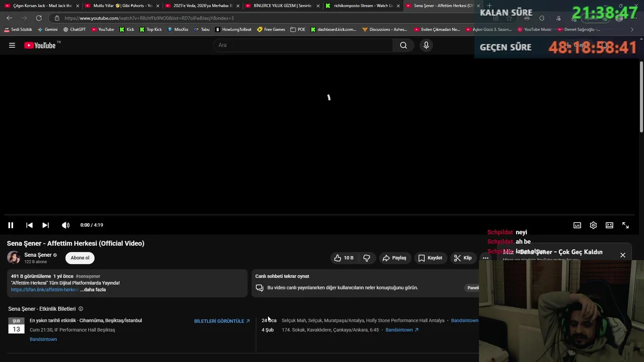Click the browser address bar URL
The height and width of the screenshot is (362, 644).
149,18
